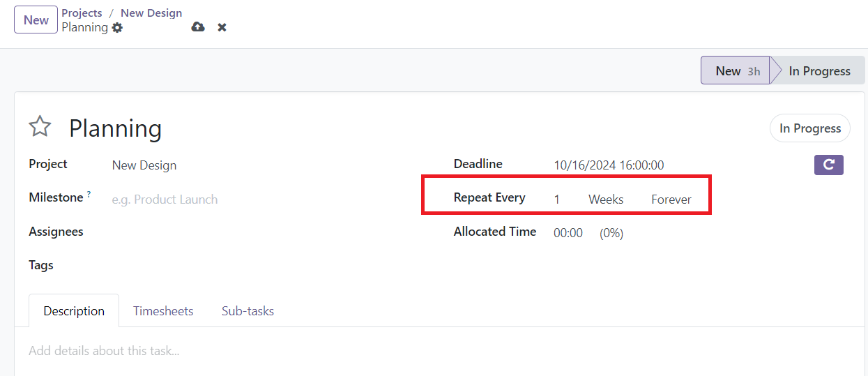Viewport: 868px width, 376px height.
Task: Open the New Design breadcrumb link
Action: pyautogui.click(x=151, y=13)
